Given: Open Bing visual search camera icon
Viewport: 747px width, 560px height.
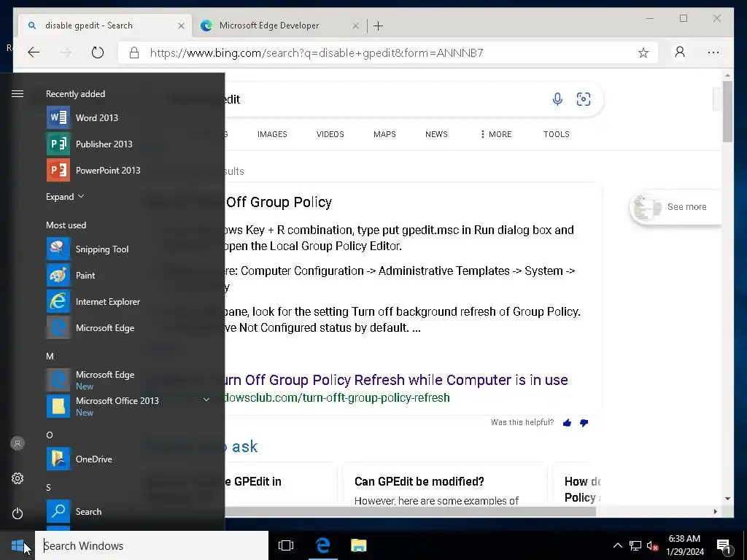Looking at the screenshot, I should pos(584,99).
